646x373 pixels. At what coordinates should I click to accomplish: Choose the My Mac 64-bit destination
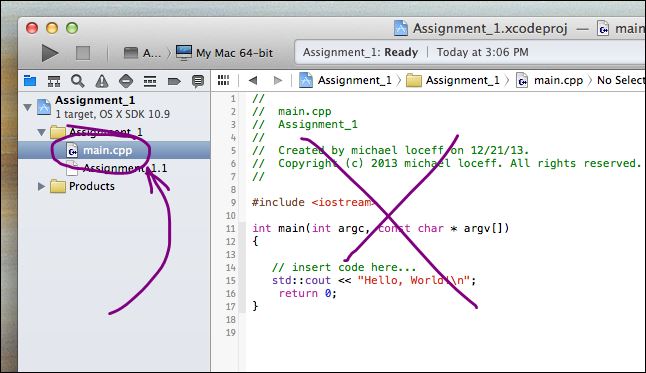pyautogui.click(x=225, y=53)
